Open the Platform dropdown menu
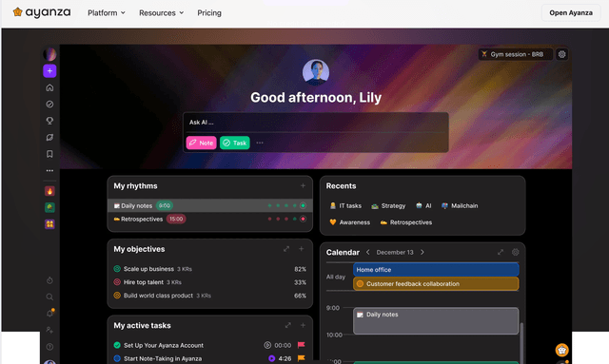 tap(107, 12)
